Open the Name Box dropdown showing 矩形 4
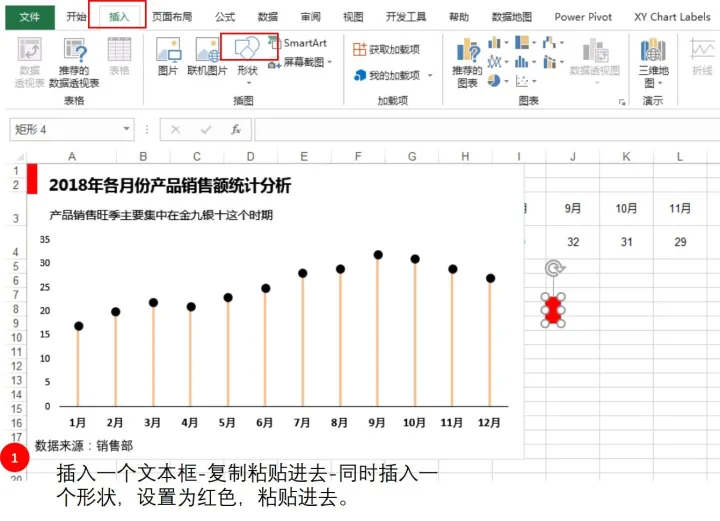The width and height of the screenshot is (720, 521). pos(126,129)
